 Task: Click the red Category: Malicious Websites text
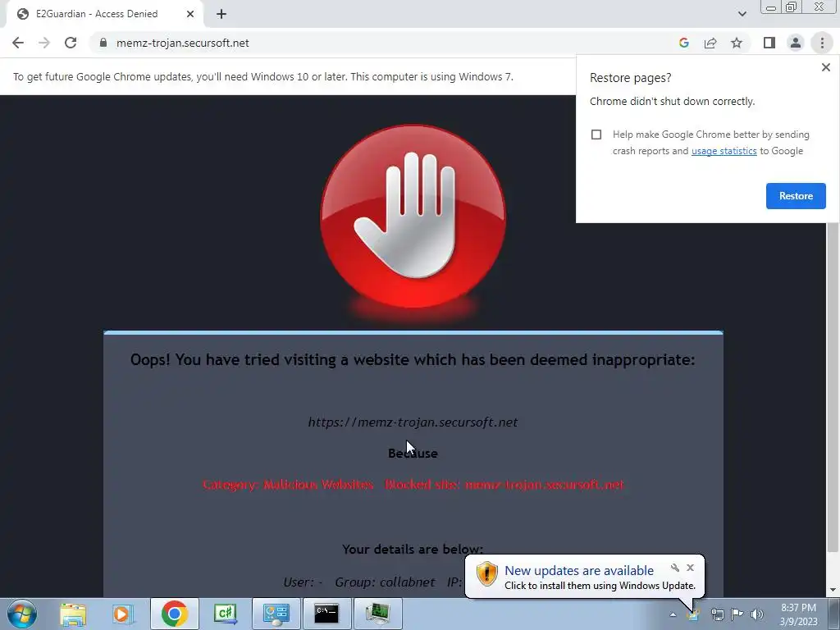[x=288, y=484]
